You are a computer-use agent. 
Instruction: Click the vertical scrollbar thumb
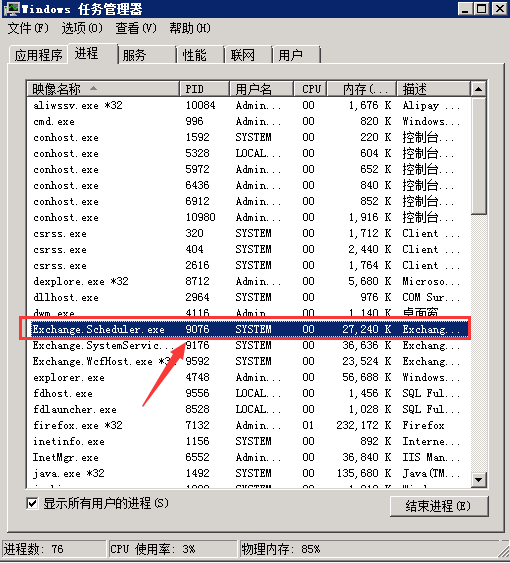pos(478,155)
